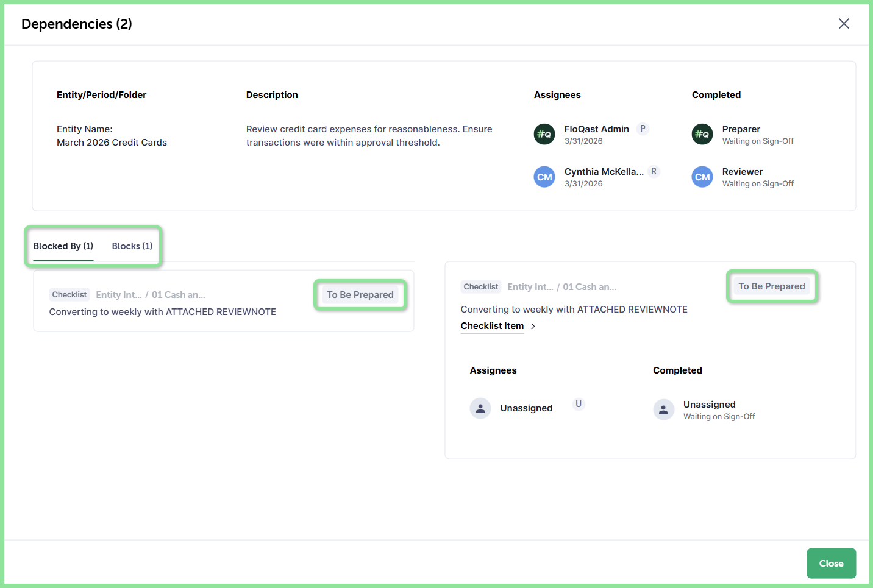
Task: Select the left card's Converting to weekly title
Action: coord(163,312)
